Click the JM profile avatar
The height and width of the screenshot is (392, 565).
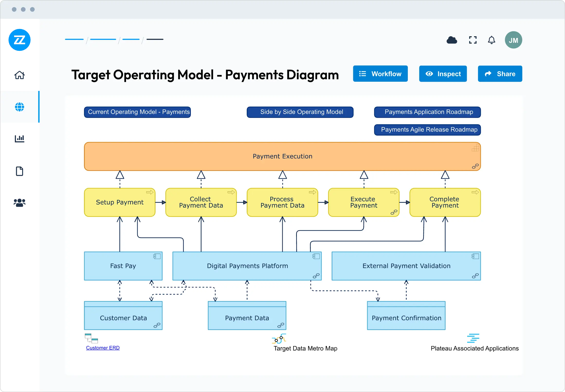[513, 40]
